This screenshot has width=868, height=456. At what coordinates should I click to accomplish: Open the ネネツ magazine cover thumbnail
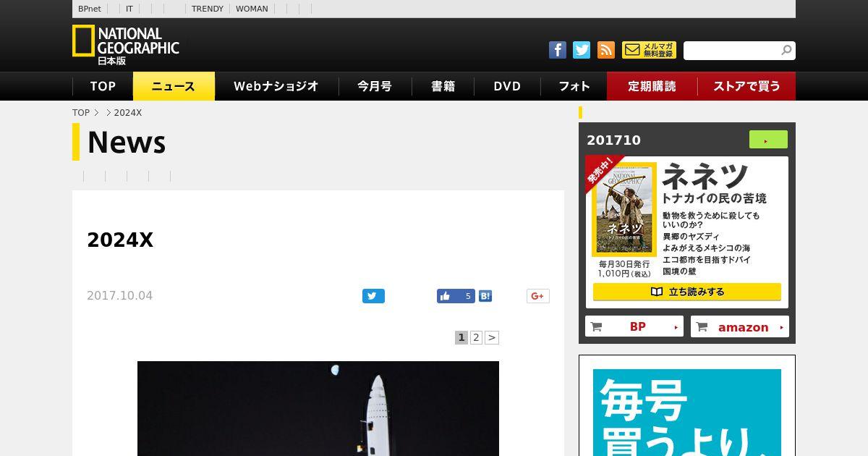pos(624,209)
